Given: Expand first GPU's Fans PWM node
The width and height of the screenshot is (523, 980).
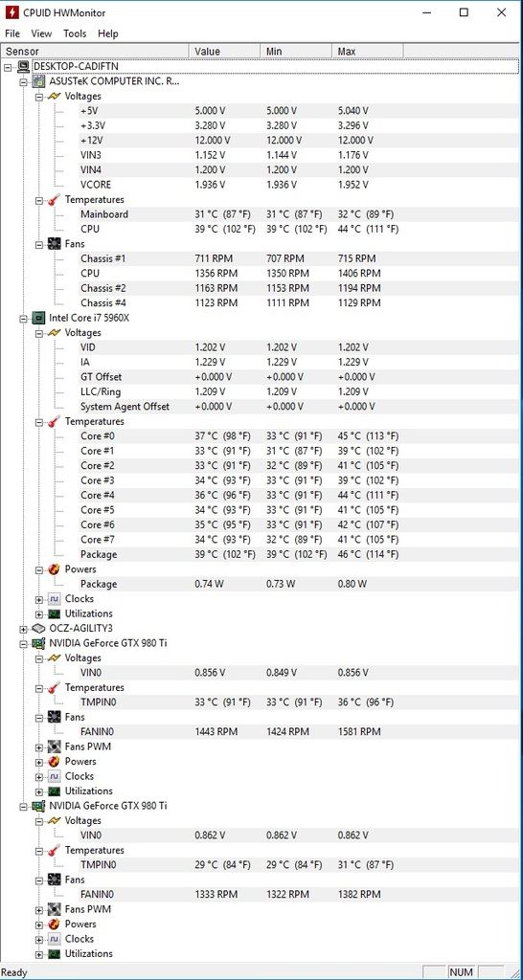Looking at the screenshot, I should [38, 746].
